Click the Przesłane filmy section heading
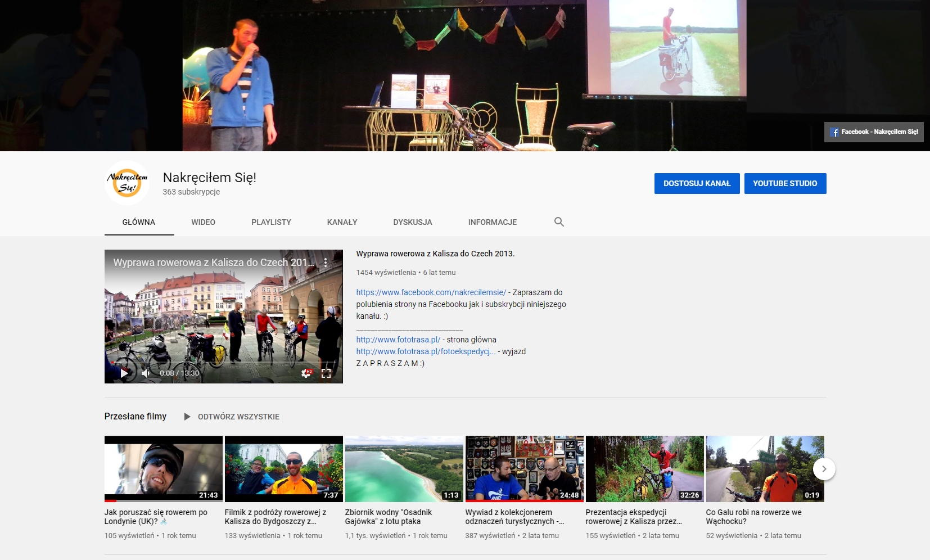This screenshot has height=560, width=930. coord(136,417)
